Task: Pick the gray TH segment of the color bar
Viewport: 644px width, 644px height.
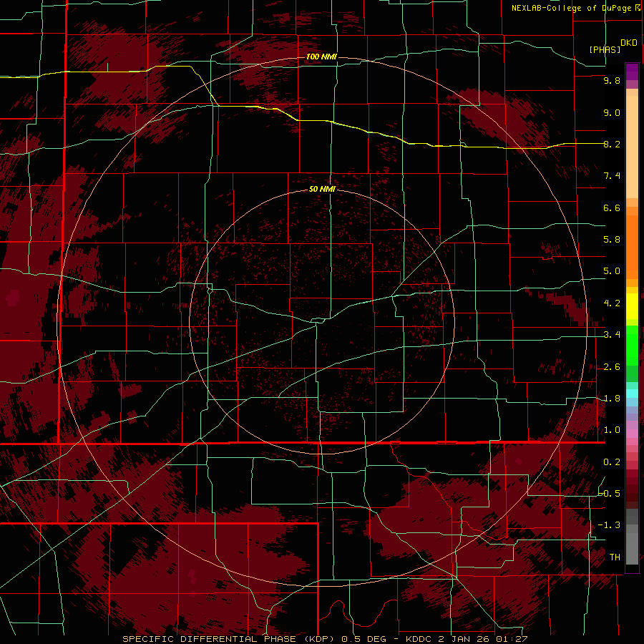Action: [632, 548]
